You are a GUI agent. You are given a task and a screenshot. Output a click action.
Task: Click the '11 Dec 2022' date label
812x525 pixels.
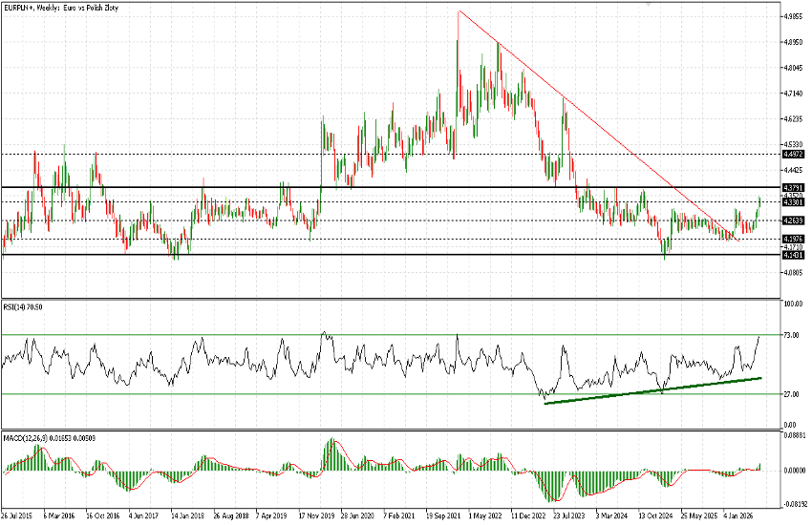point(528,516)
